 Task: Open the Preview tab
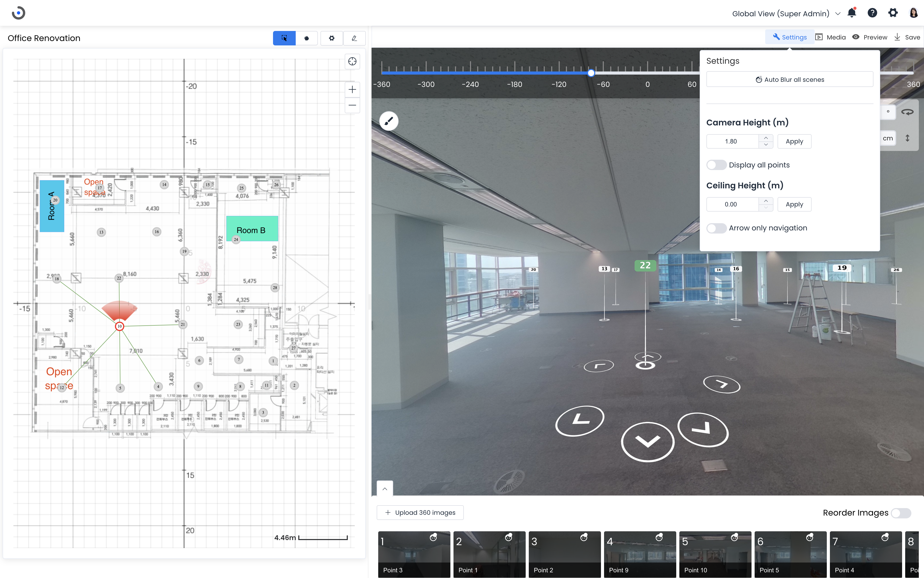point(870,37)
